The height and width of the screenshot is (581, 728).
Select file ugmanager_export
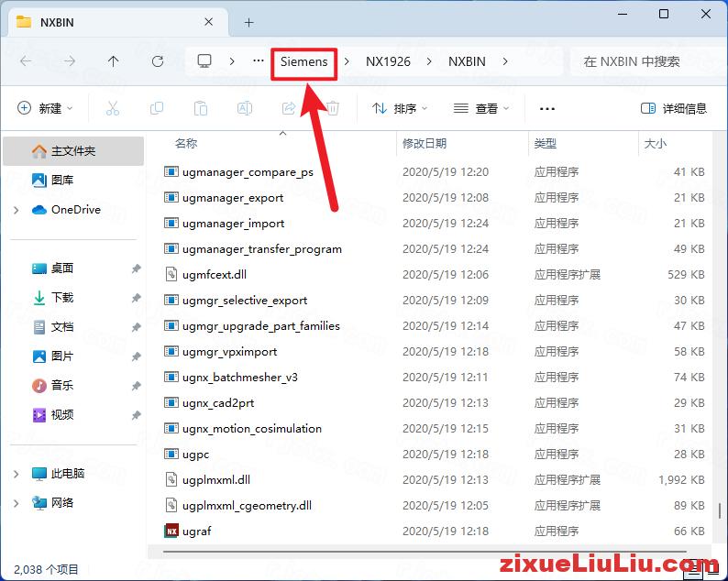tap(233, 198)
